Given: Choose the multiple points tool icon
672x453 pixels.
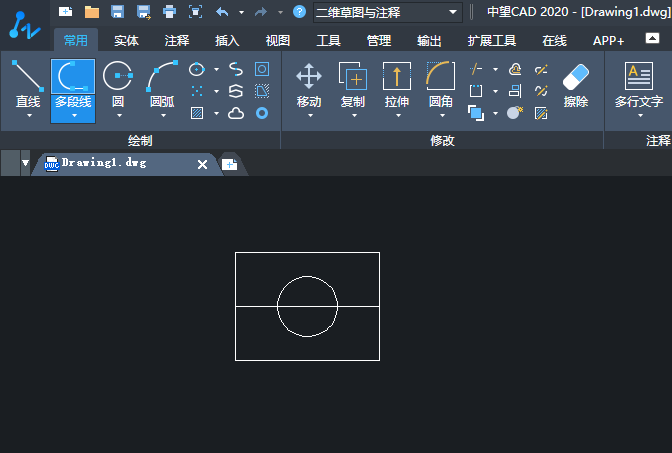Looking at the screenshot, I should [x=197, y=91].
